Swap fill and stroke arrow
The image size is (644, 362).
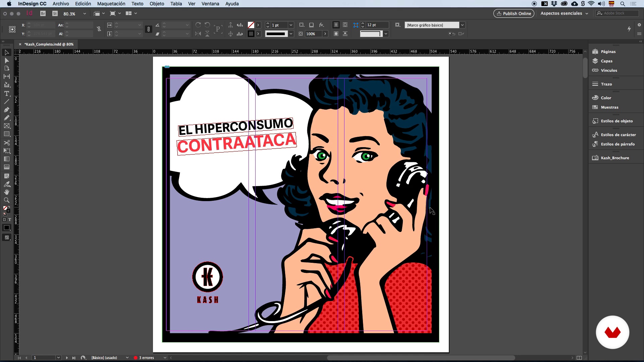(x=9, y=207)
